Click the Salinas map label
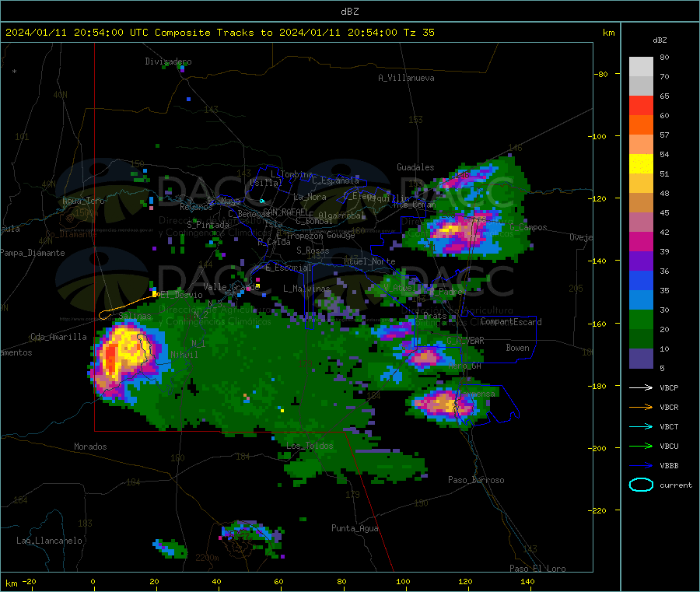Image resolution: width=700 pixels, height=592 pixels. point(135,316)
